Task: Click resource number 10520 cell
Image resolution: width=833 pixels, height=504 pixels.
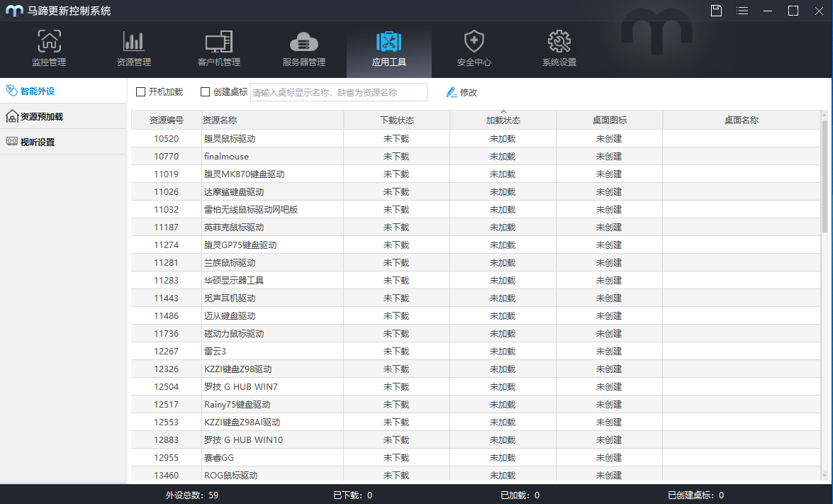Action: coord(167,139)
